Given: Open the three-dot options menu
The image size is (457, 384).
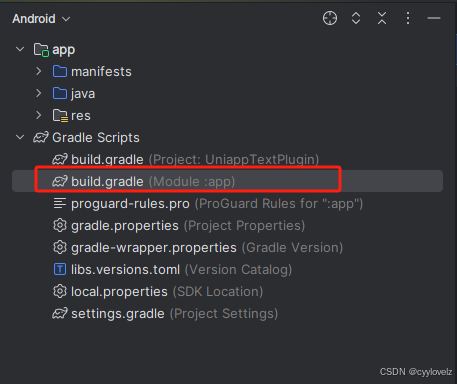Looking at the screenshot, I should point(408,18).
